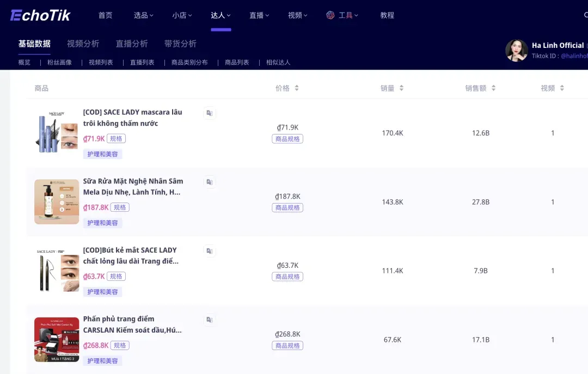The height and width of the screenshot is (374, 588).
Task: Click translate icon beside CARSLAN powder product
Action: [x=209, y=320]
